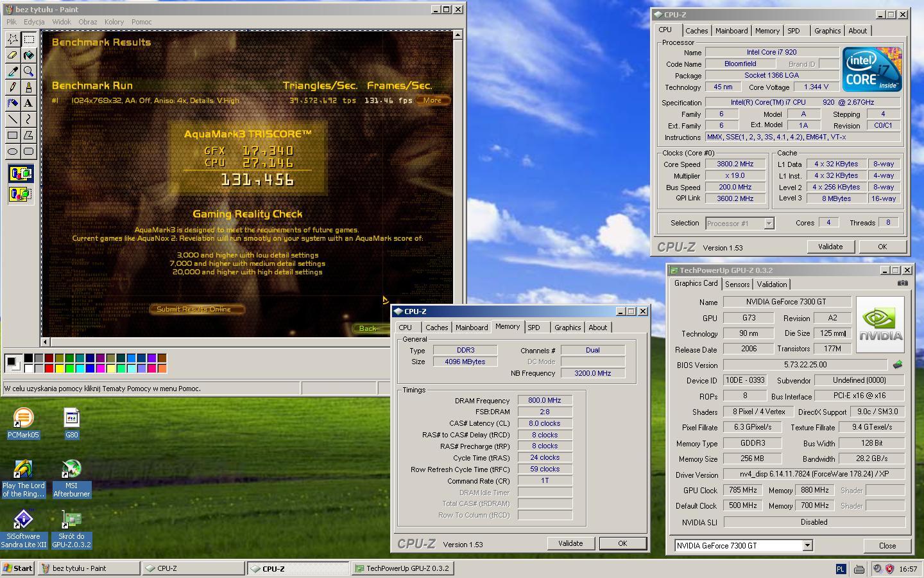Open Graphics tab in memory CPU-Z window
Viewport: 924px width, 578px height.
[567, 328]
